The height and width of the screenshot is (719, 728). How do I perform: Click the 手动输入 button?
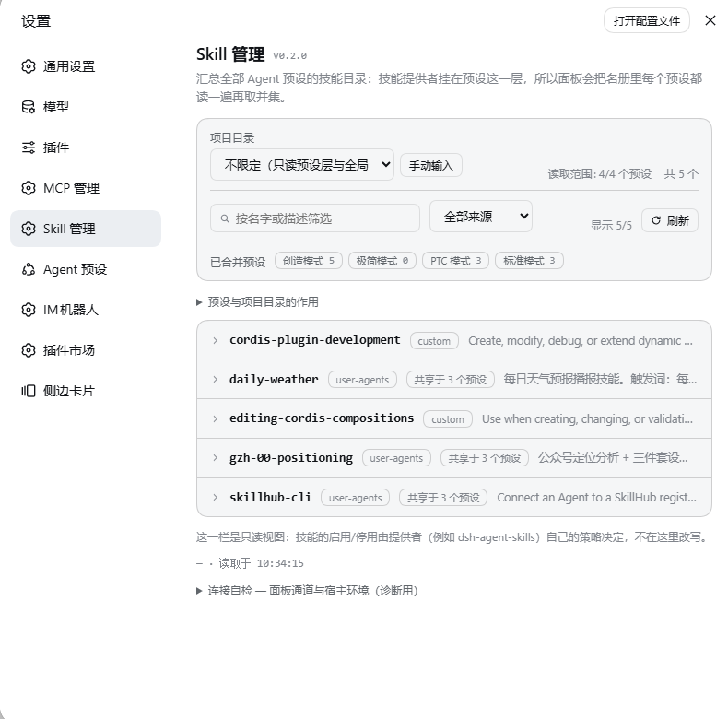[x=431, y=165]
